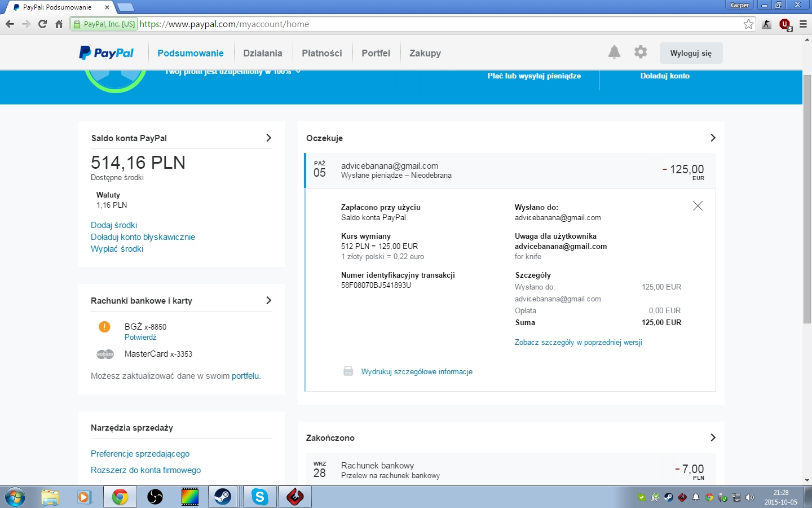
Task: Open Skype from the taskbar
Action: pos(260,497)
